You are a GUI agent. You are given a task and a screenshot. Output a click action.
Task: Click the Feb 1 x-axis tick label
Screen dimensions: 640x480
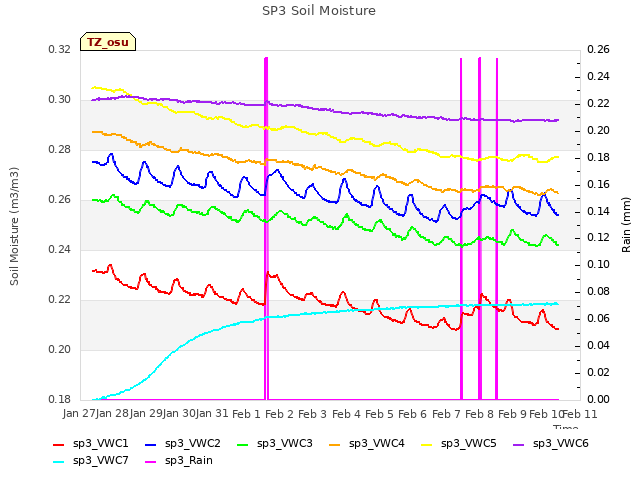click(246, 414)
